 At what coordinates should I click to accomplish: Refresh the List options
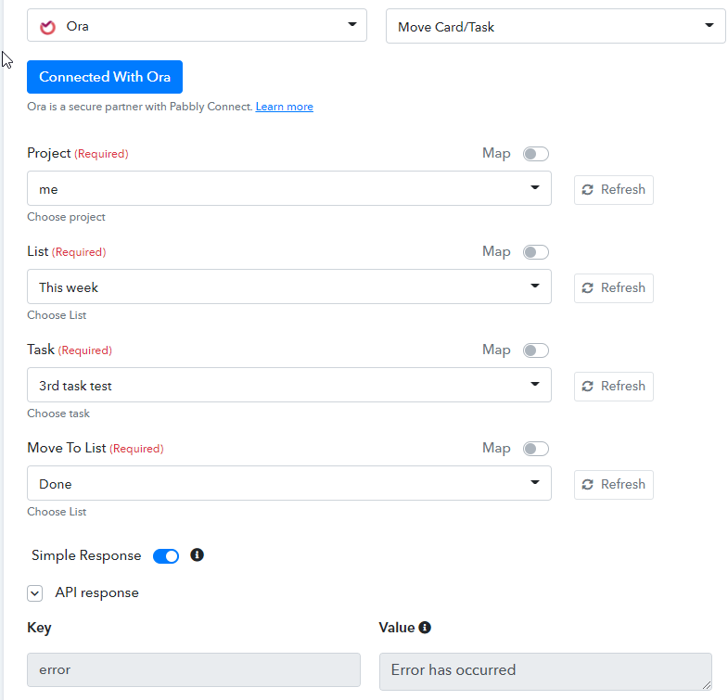[614, 288]
